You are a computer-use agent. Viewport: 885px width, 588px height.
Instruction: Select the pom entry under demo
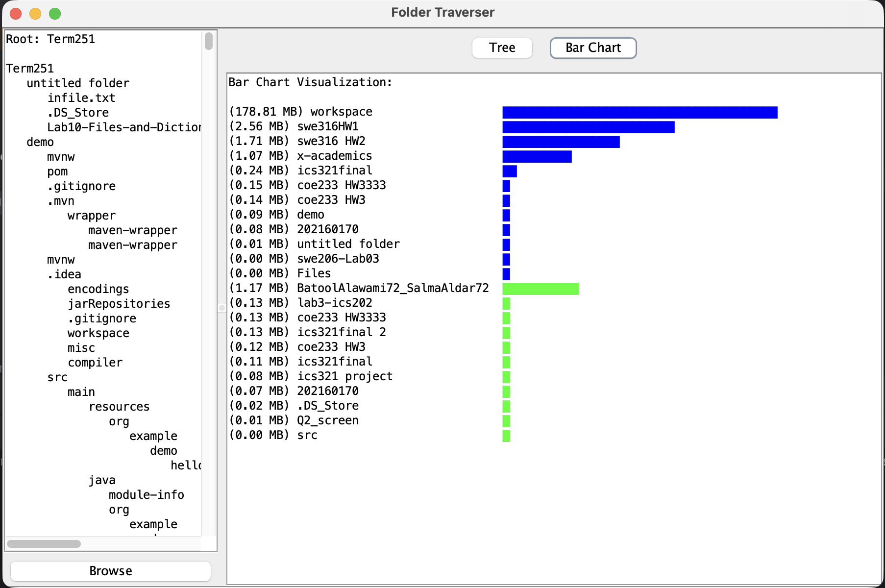pyautogui.click(x=57, y=171)
